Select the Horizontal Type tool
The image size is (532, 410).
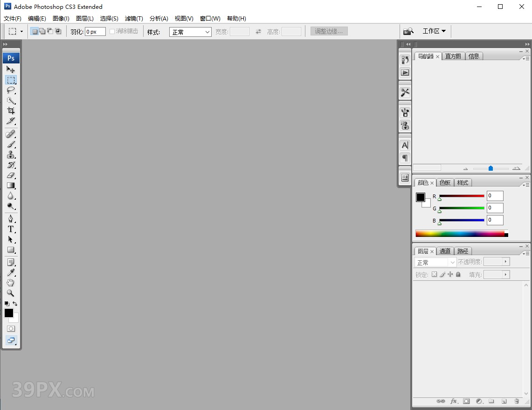pyautogui.click(x=11, y=229)
